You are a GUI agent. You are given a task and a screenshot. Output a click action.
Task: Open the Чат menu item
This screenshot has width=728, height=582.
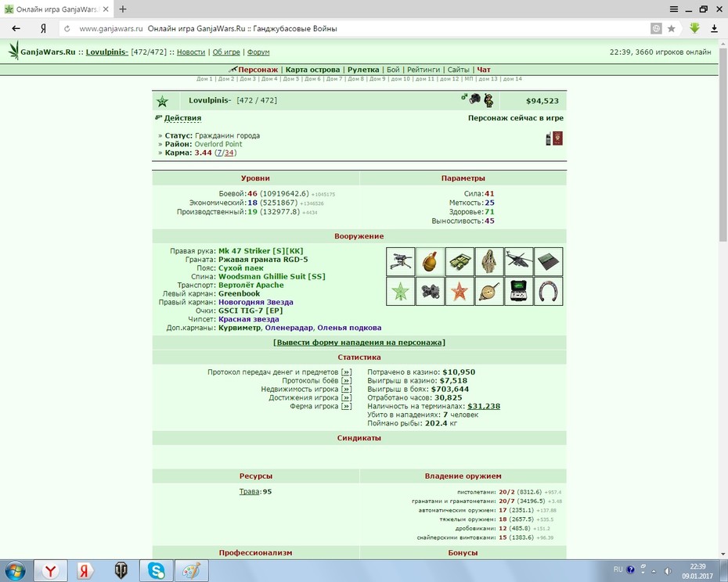tap(483, 70)
